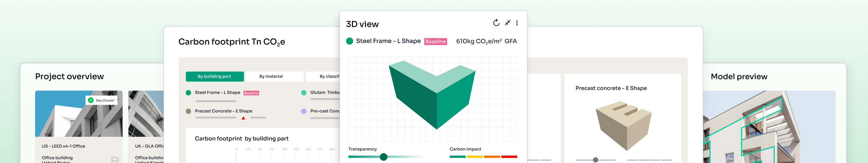The width and height of the screenshot is (868, 163).
Task: Click the refresh icon in 3D view
Action: click(x=496, y=23)
